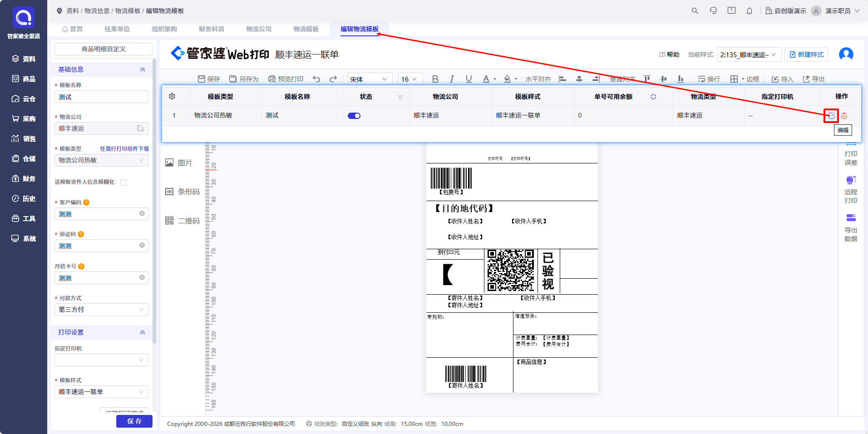Open the table column settings gear

pyautogui.click(x=172, y=96)
